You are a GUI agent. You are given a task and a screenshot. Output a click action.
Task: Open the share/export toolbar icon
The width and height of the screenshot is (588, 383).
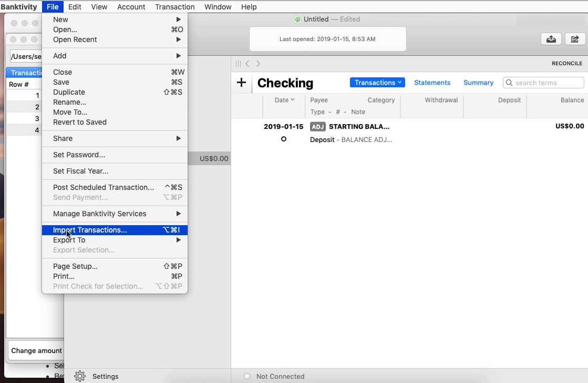[x=551, y=39]
